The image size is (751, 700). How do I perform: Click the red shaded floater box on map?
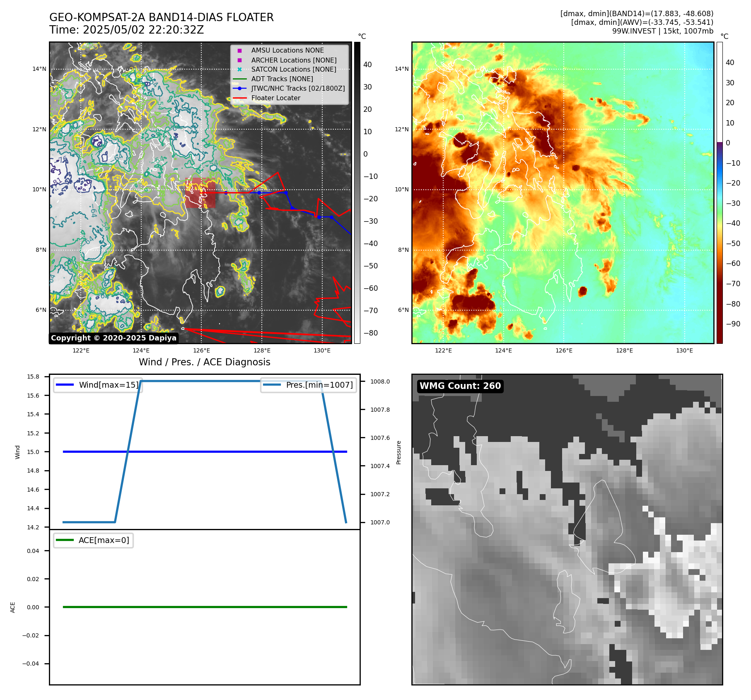tap(200, 193)
